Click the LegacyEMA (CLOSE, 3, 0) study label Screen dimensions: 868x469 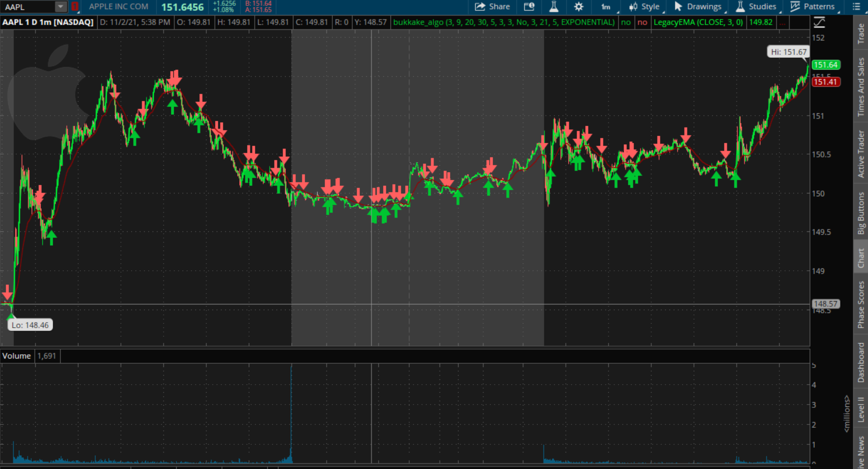[698, 22]
